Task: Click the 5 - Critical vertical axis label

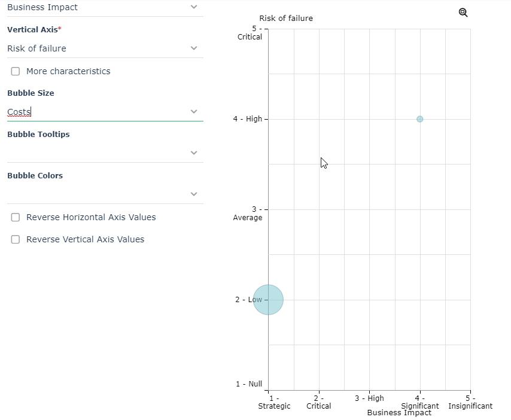Action: (250, 33)
